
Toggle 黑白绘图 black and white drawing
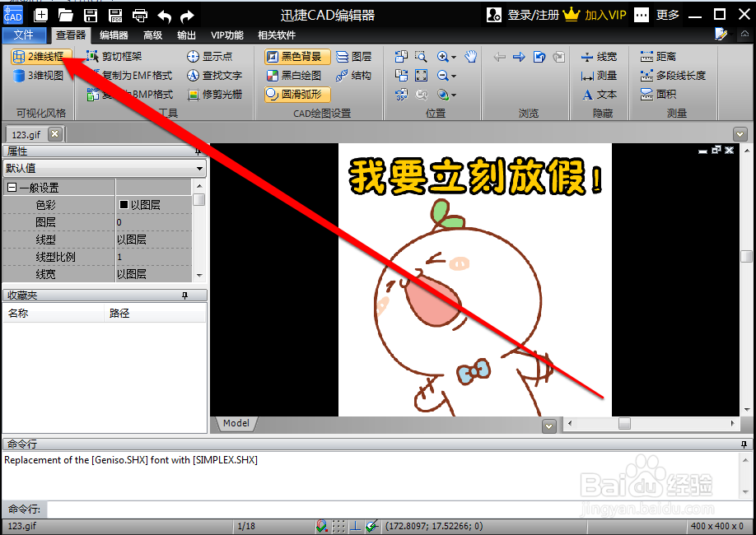294,75
